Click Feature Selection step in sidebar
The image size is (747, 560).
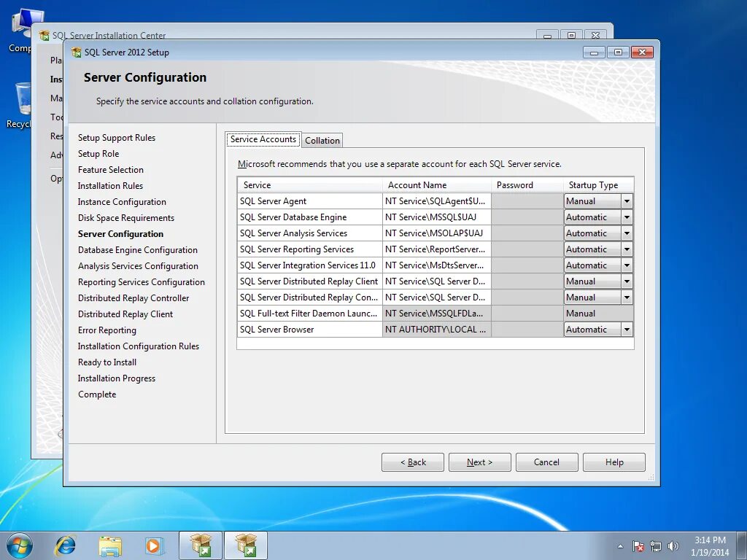point(111,169)
